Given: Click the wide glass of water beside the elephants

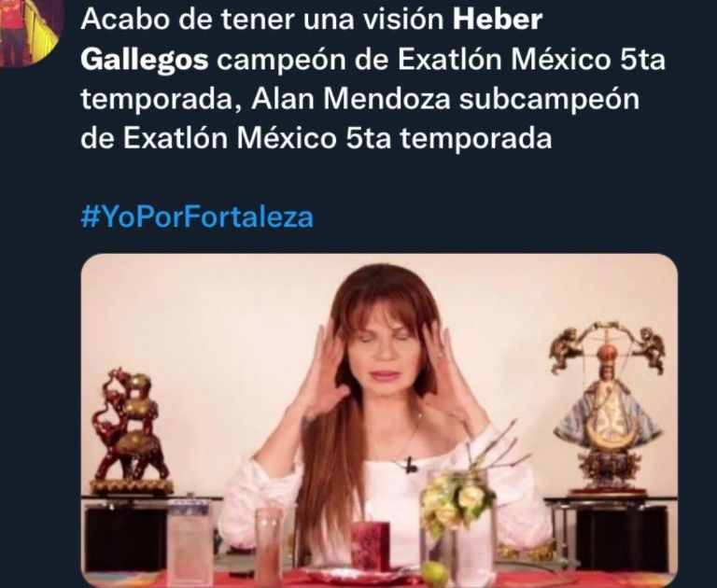Looking at the screenshot, I should 190,540.
